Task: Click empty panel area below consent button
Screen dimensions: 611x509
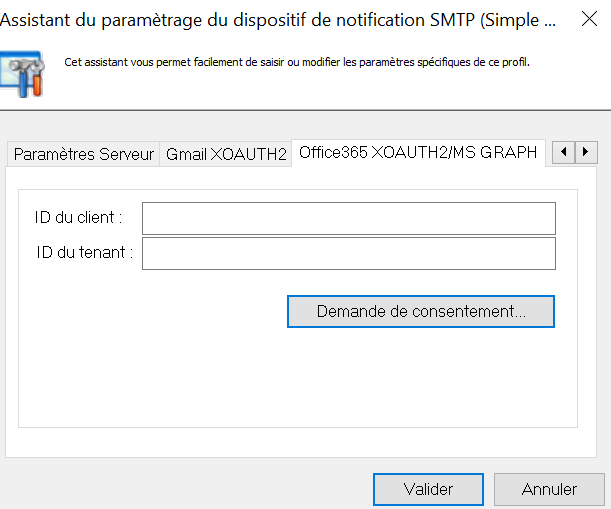Action: point(298,380)
